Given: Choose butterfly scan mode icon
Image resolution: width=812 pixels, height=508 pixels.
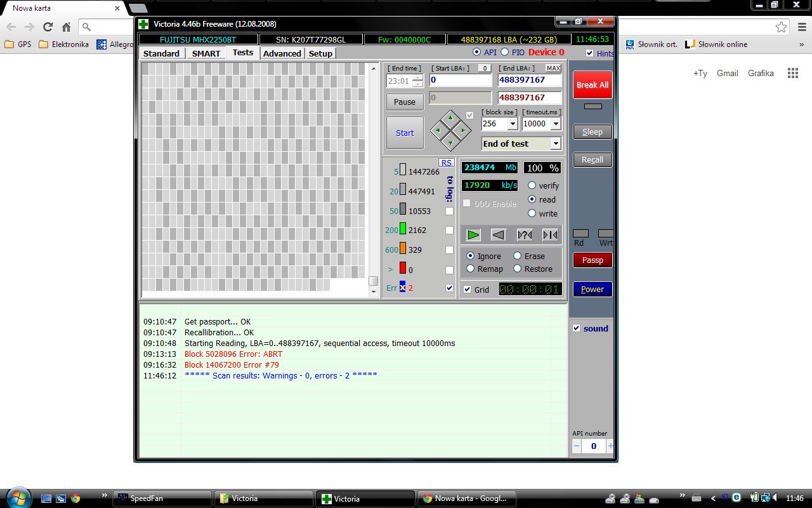Looking at the screenshot, I should coord(550,235).
